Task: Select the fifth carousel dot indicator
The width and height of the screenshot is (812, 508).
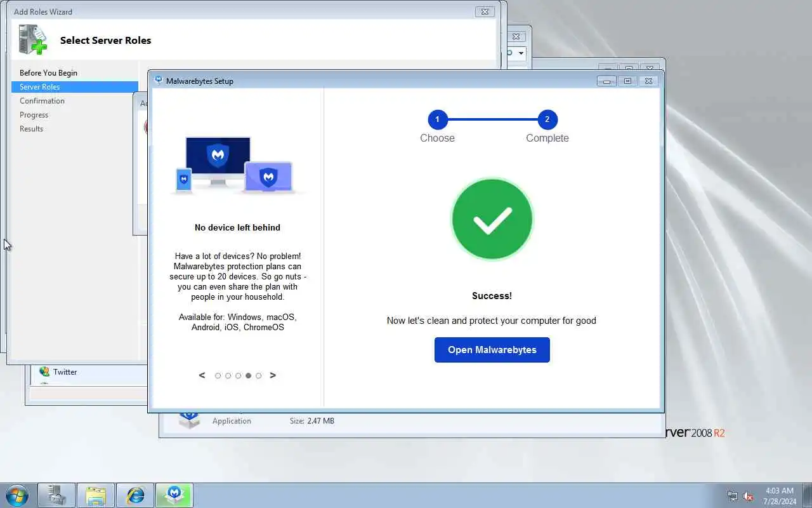Action: point(258,376)
